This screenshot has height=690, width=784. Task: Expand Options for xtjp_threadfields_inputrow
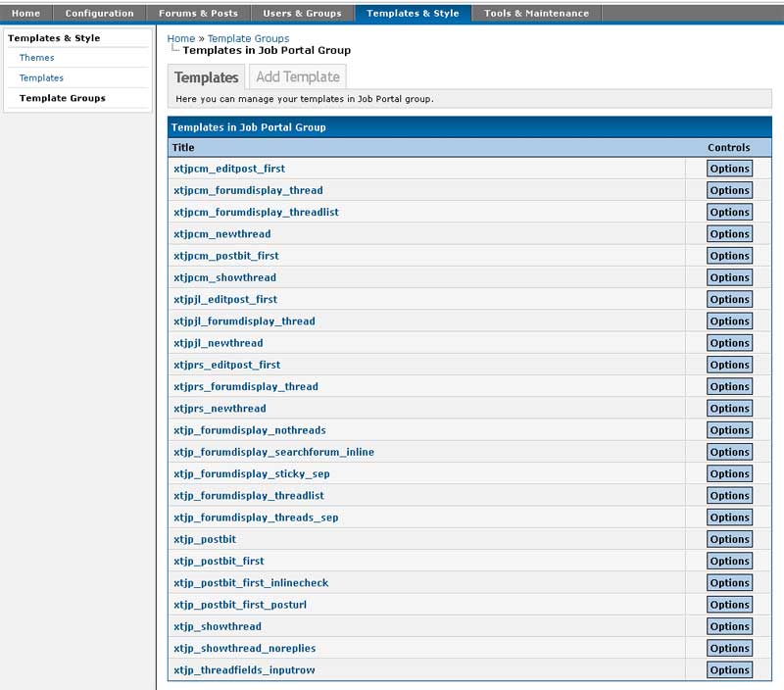pos(729,670)
